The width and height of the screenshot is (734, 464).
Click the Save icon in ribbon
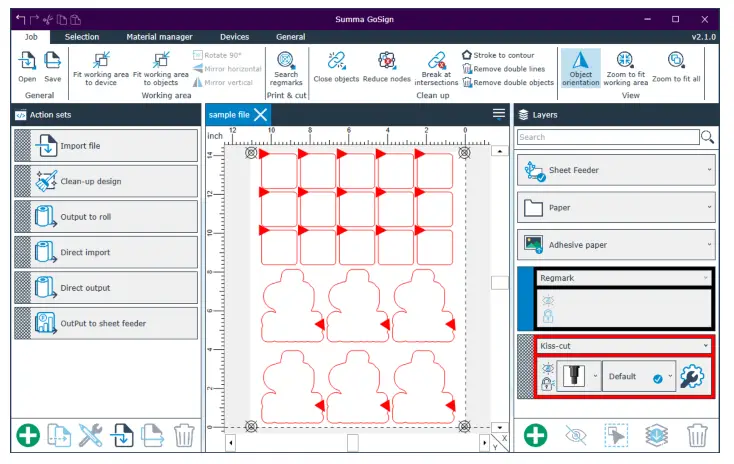[52, 67]
